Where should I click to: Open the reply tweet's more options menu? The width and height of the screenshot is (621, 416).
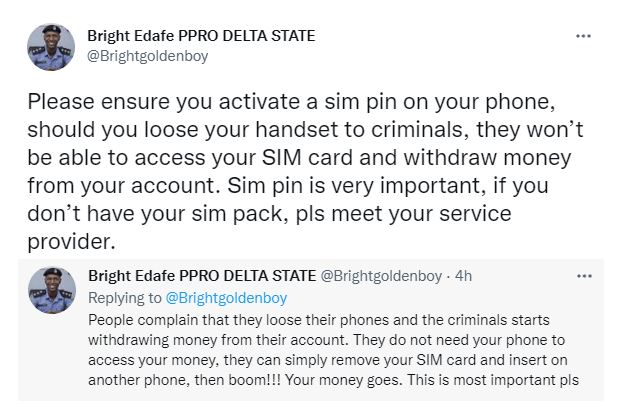pyautogui.click(x=584, y=274)
